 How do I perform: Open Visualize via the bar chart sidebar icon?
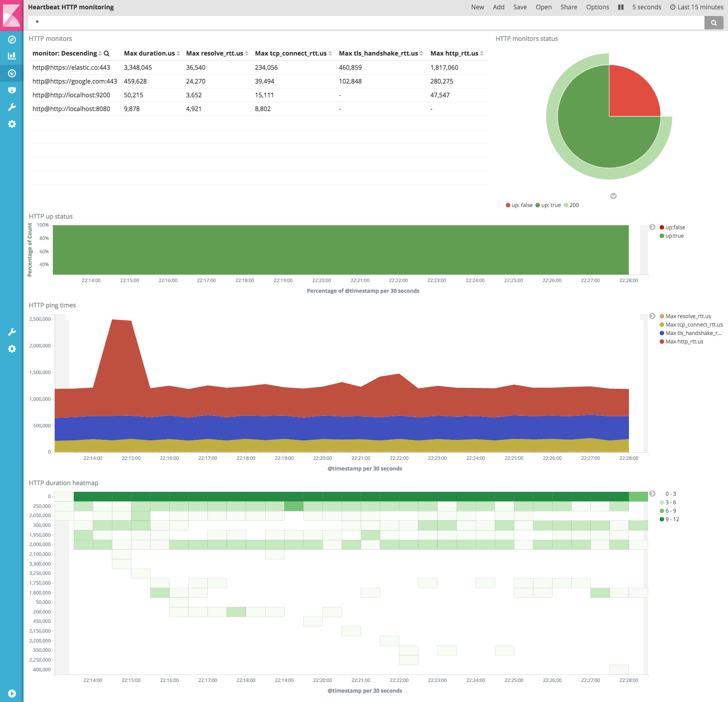[12, 56]
